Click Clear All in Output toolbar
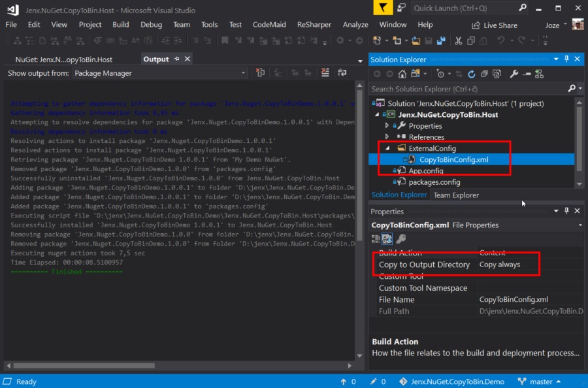 pos(325,73)
